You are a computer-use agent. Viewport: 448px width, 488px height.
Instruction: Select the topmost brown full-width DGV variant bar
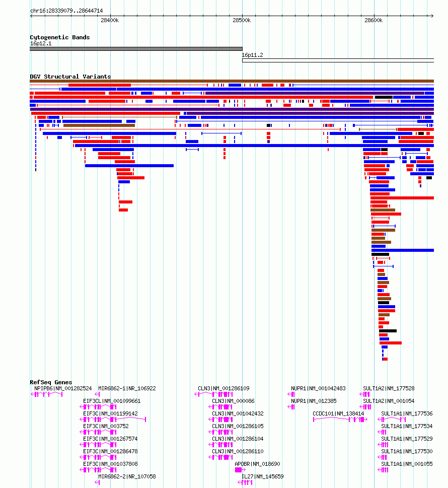(232, 81)
